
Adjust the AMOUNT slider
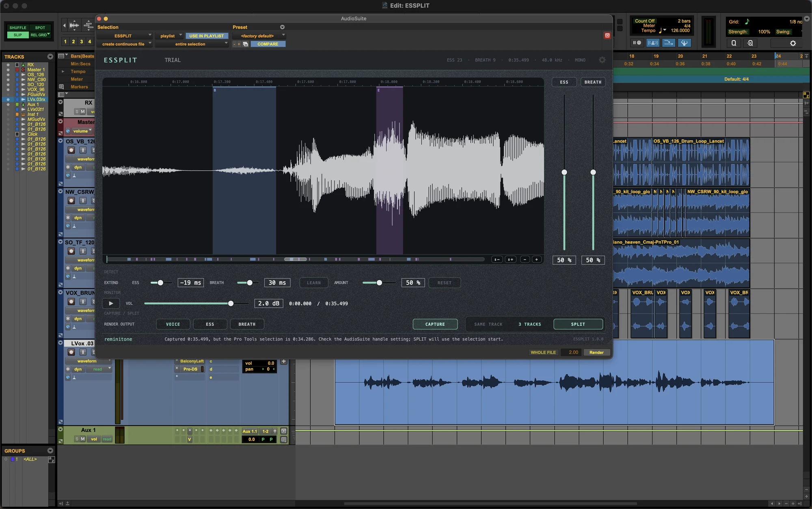pos(379,283)
